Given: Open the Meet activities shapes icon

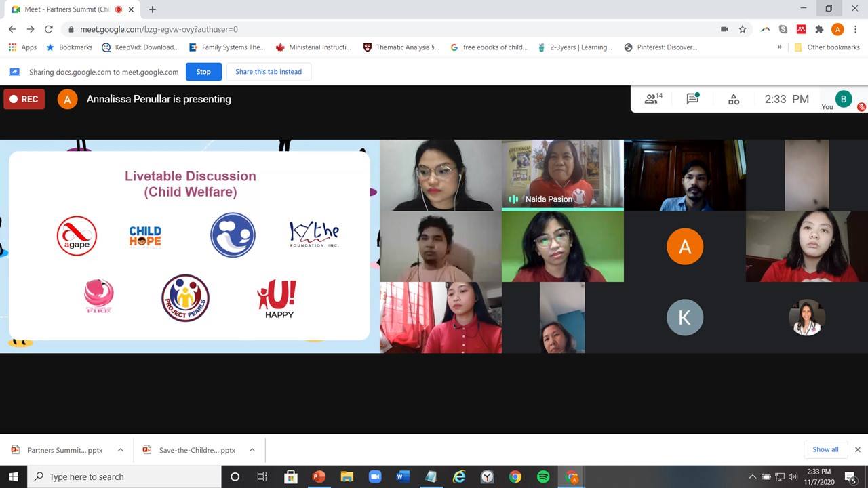Looking at the screenshot, I should click(x=734, y=99).
